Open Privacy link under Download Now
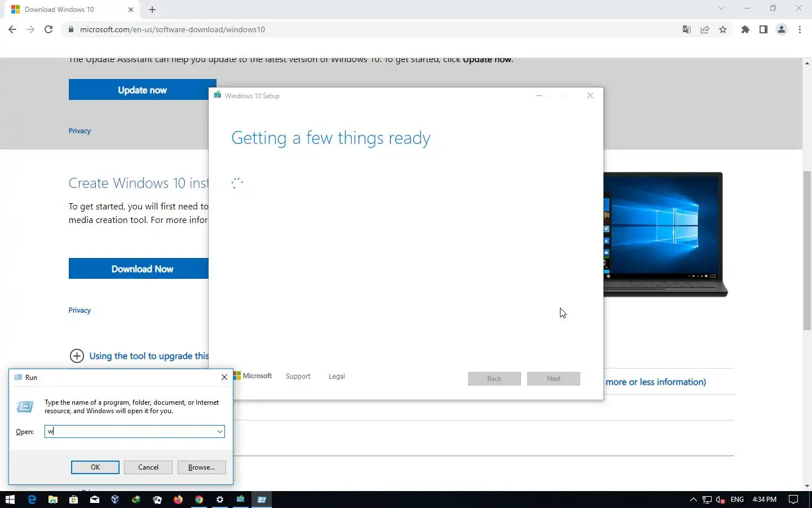 click(x=80, y=310)
